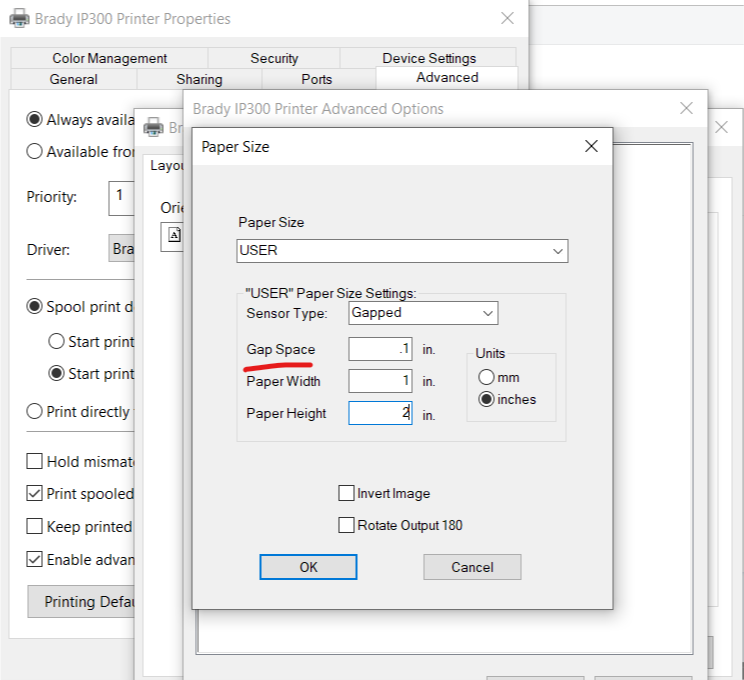
Task: Switch to the Security tab
Action: pyautogui.click(x=274, y=58)
